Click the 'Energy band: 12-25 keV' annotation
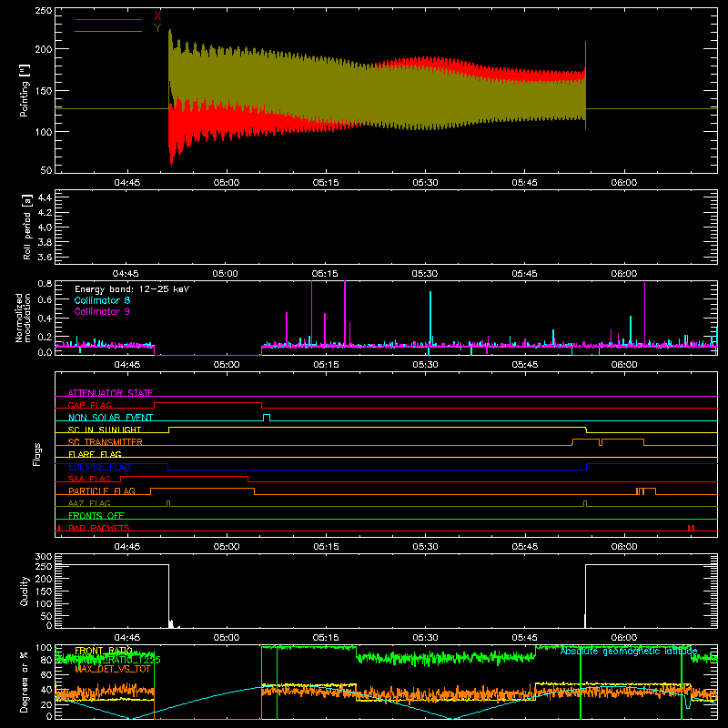Screen dimensions: 728x728 132,289
